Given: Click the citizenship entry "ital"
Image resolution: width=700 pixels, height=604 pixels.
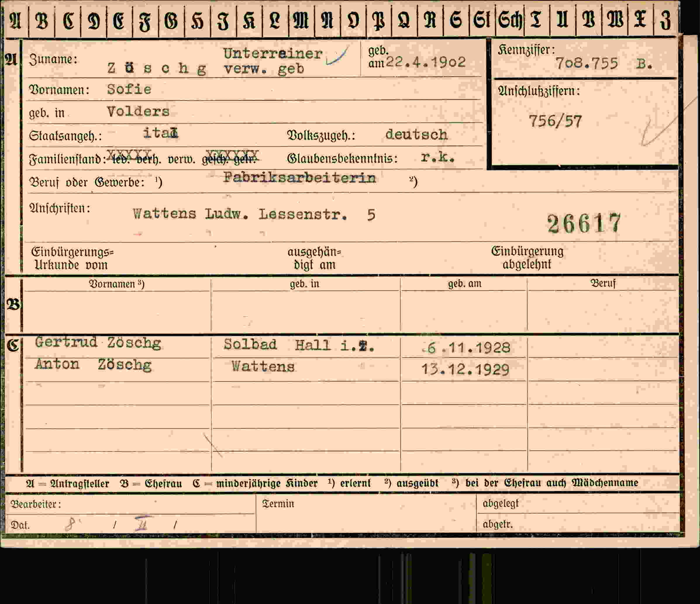Looking at the screenshot, I should click(161, 133).
